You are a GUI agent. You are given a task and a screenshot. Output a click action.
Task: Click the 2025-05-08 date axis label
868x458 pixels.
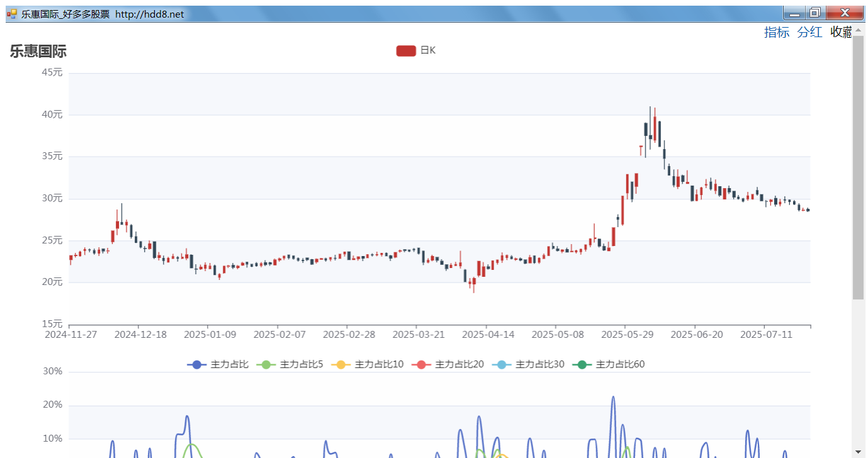[x=557, y=334]
